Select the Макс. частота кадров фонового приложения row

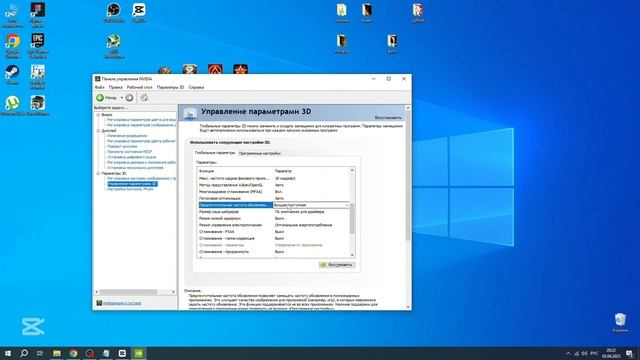pos(273,178)
